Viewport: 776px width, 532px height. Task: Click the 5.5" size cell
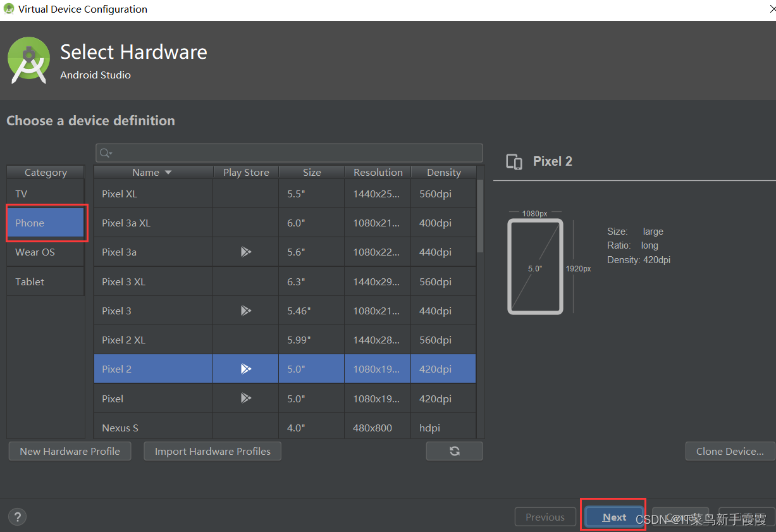tap(312, 194)
